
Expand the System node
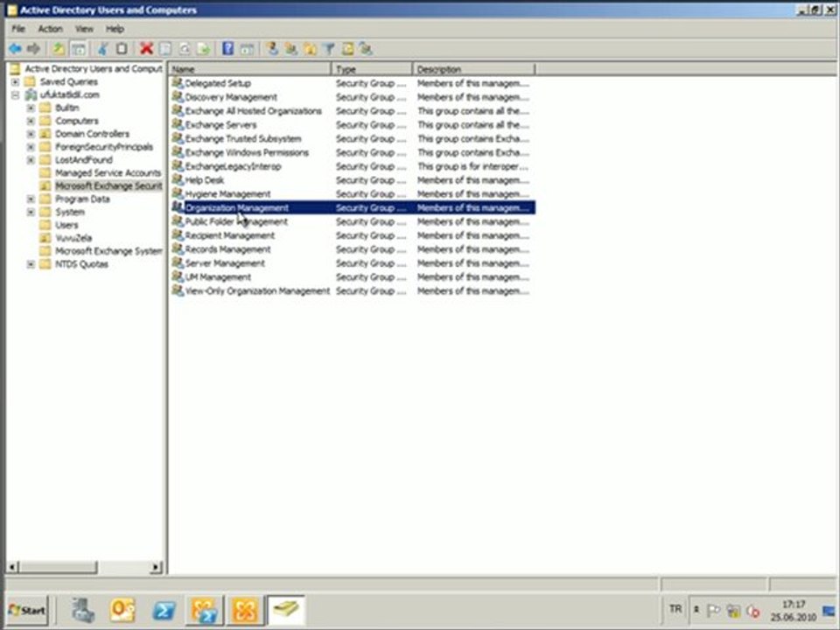click(x=31, y=212)
